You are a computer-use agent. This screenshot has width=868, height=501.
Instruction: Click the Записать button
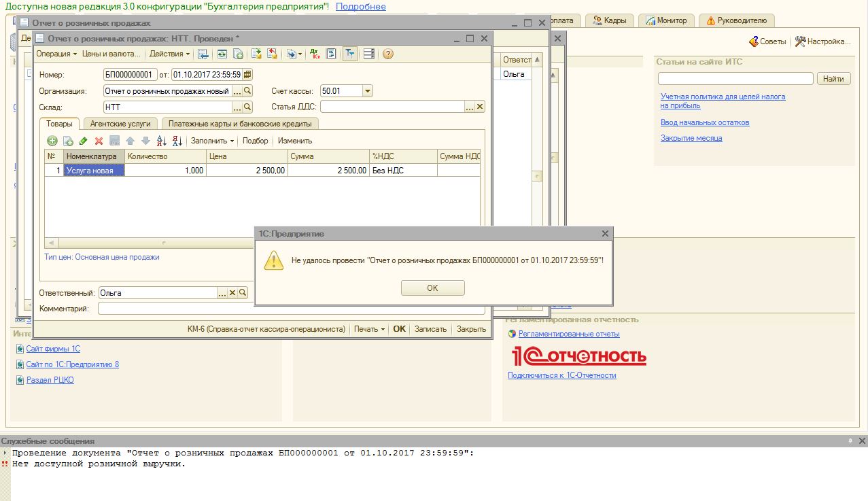(430, 329)
